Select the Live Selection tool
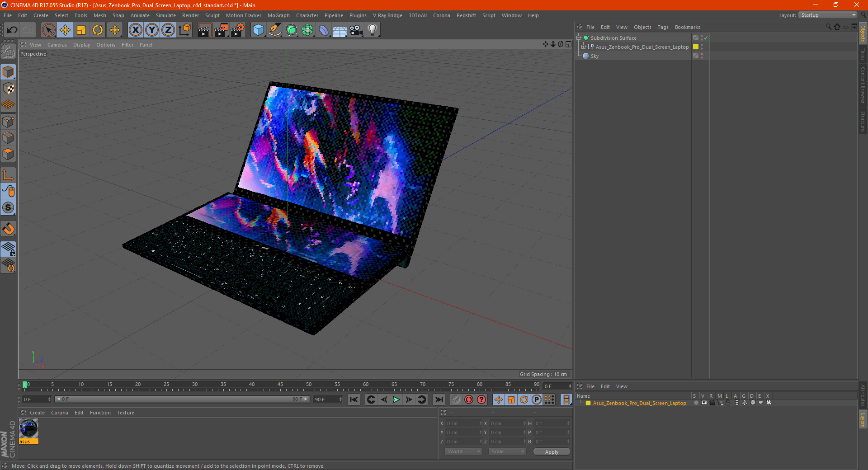 pos(48,30)
